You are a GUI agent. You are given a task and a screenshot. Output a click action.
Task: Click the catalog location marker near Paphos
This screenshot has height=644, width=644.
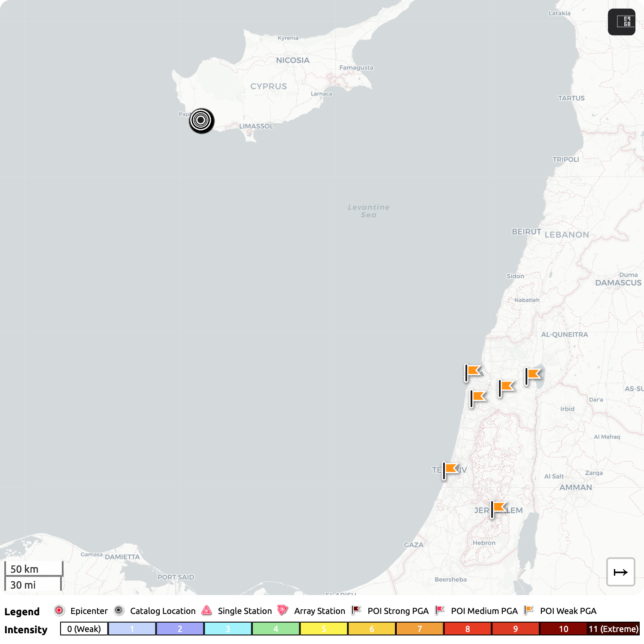click(201, 121)
